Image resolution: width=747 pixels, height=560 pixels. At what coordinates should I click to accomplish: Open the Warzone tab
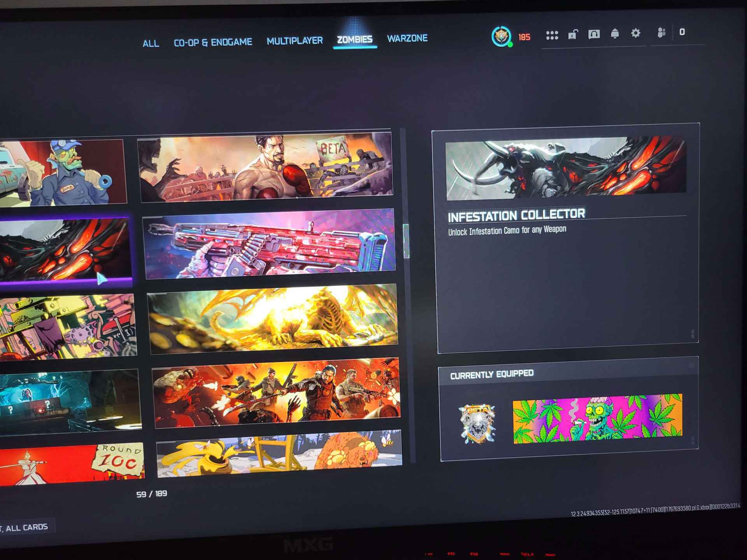point(407,38)
